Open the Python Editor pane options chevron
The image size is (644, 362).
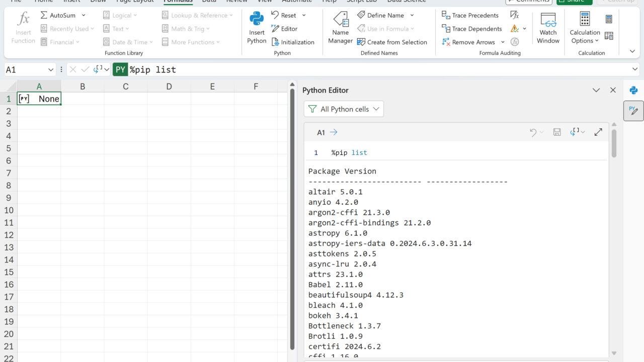(x=596, y=90)
